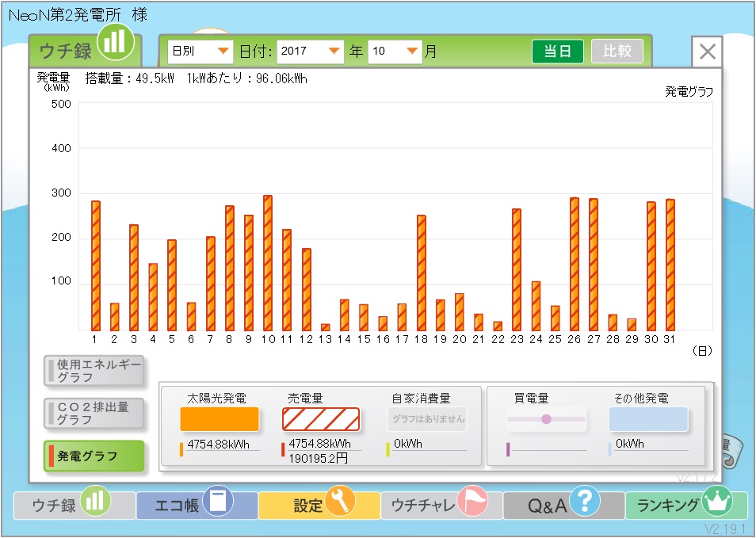Viewport: 756px width, 538px height.
Task: Click the bar chart icon in bottom ウチ録
Action: pos(95,501)
